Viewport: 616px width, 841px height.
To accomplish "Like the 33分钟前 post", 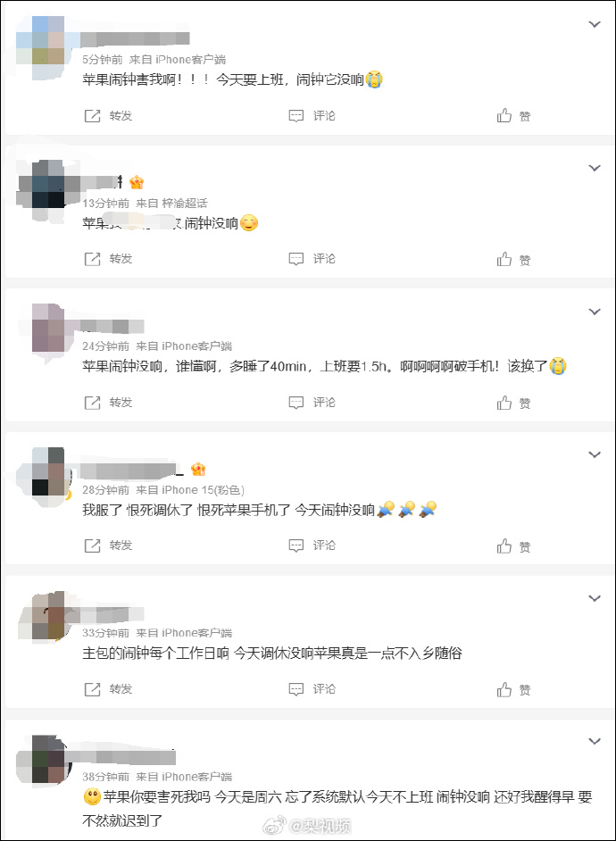I will tap(513, 689).
